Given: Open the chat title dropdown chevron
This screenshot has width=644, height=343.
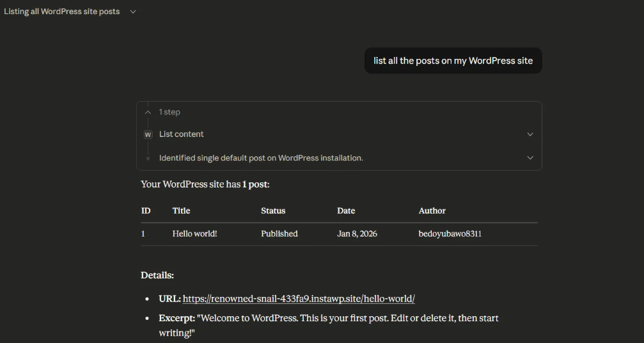Looking at the screenshot, I should (132, 12).
